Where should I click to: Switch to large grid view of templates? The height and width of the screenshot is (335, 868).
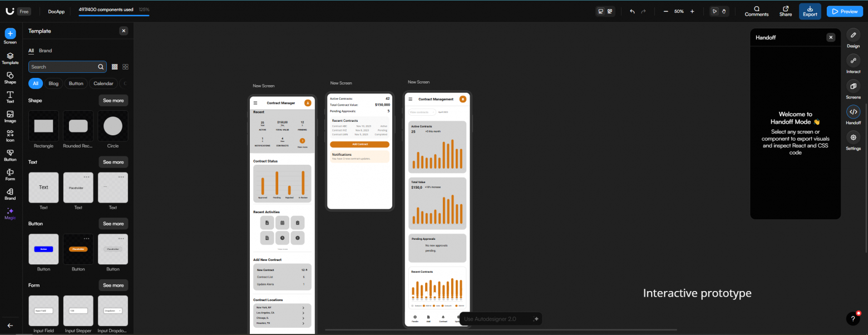125,67
